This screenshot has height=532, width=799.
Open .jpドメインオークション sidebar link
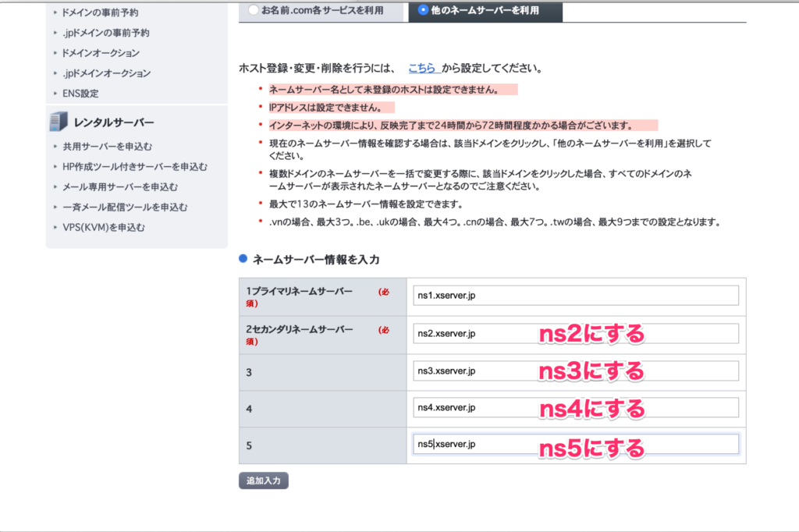coord(106,73)
